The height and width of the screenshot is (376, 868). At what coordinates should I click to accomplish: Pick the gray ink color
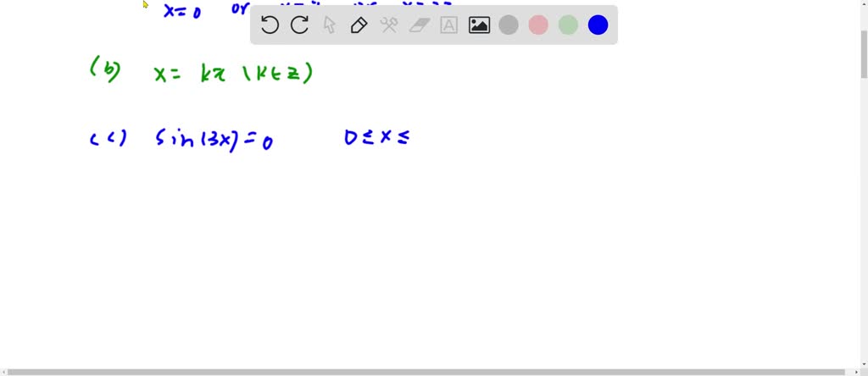click(509, 25)
